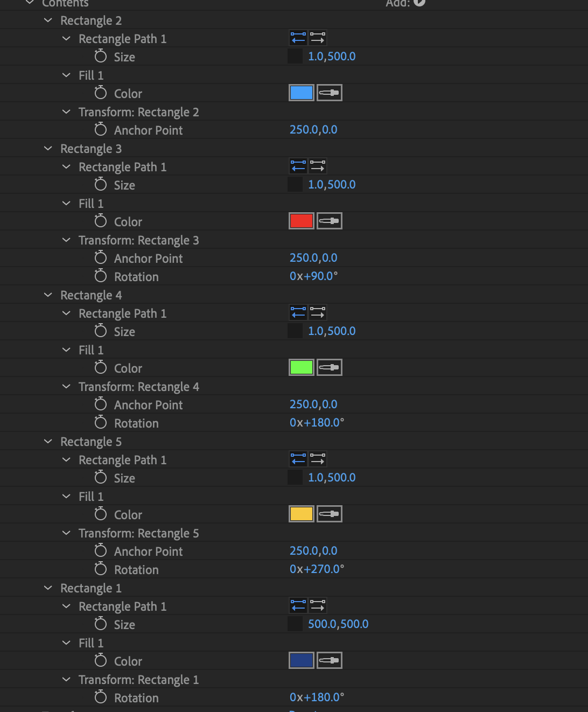Collapse the Rectangle 3 group
The width and height of the screenshot is (588, 712).
click(47, 148)
